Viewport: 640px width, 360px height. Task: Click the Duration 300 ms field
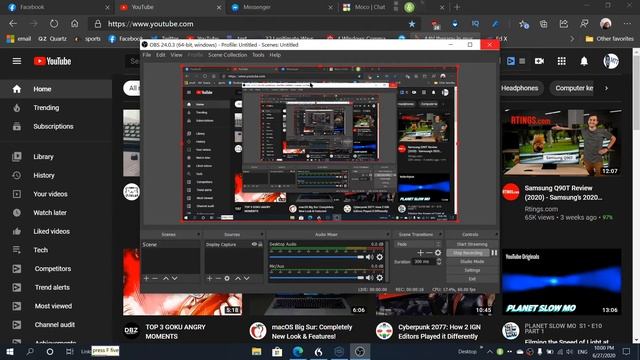pos(424,261)
